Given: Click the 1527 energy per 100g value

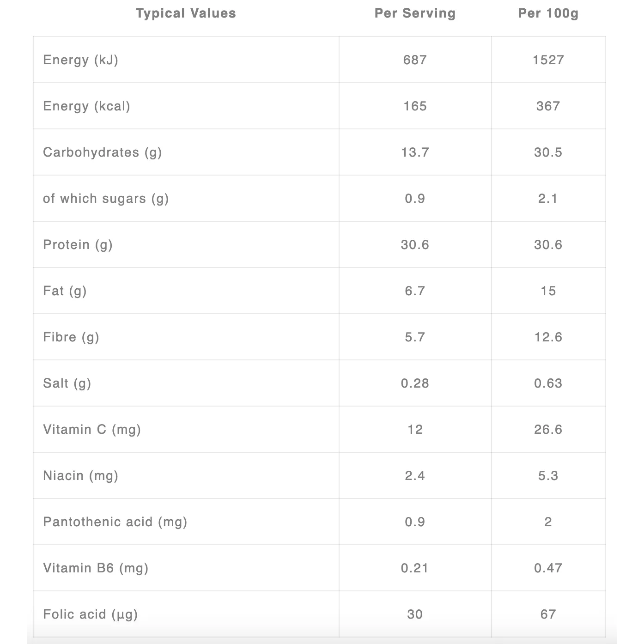Looking at the screenshot, I should click(548, 60).
